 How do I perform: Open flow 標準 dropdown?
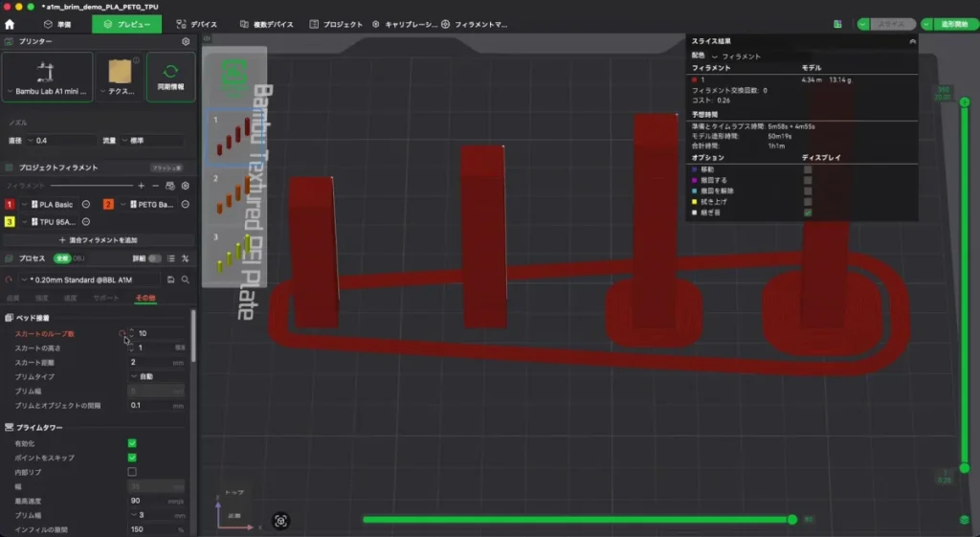152,141
